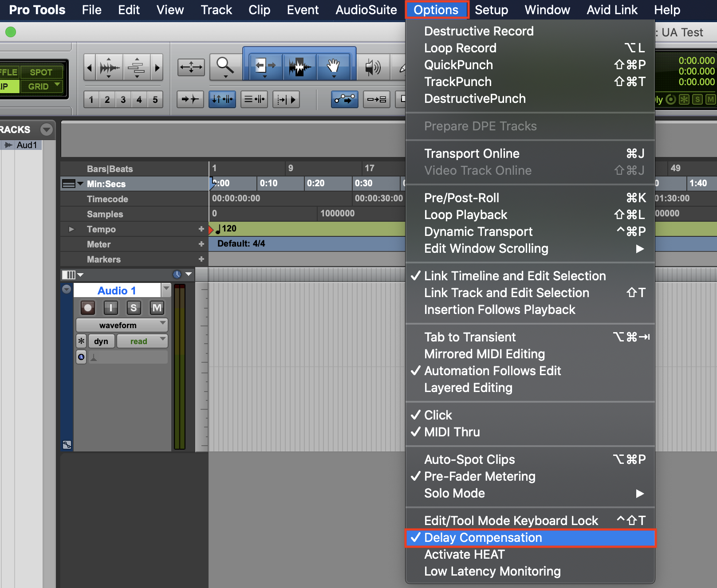
Task: Open the AudioSuite menu
Action: click(366, 10)
